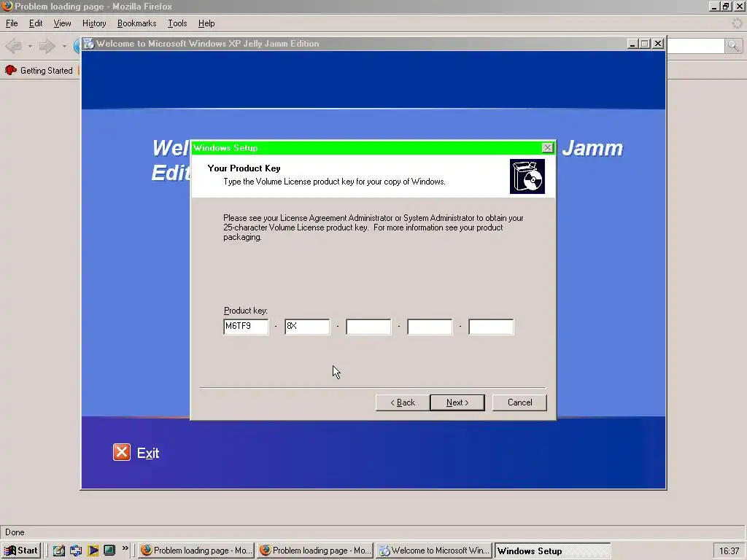Viewport: 747px width, 560px height.
Task: Click the Firefox logo in title bar
Action: pos(7,6)
